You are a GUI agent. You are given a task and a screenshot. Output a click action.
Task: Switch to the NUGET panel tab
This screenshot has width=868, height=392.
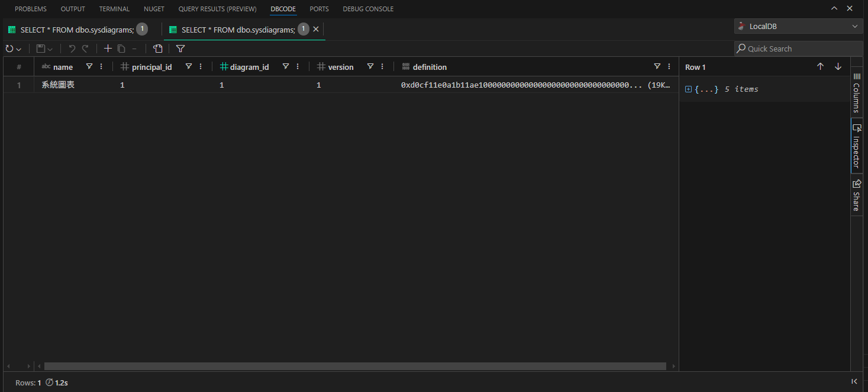pyautogui.click(x=154, y=9)
